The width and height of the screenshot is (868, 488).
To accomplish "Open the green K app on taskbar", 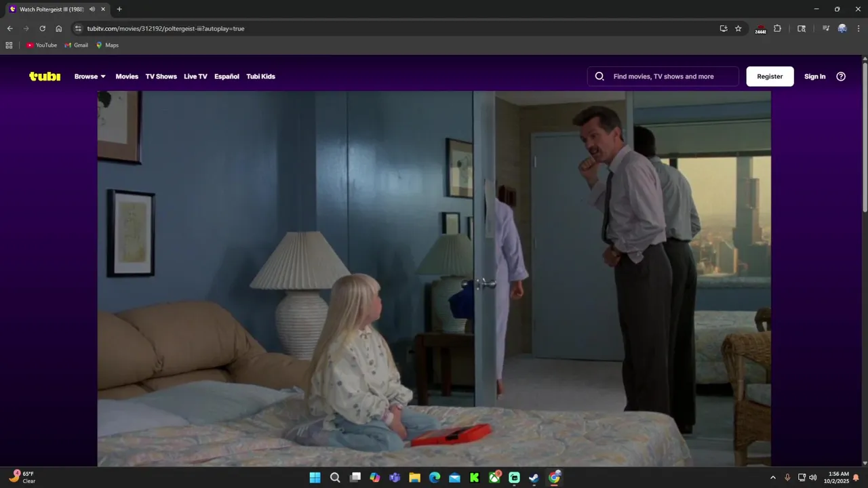I will (475, 478).
